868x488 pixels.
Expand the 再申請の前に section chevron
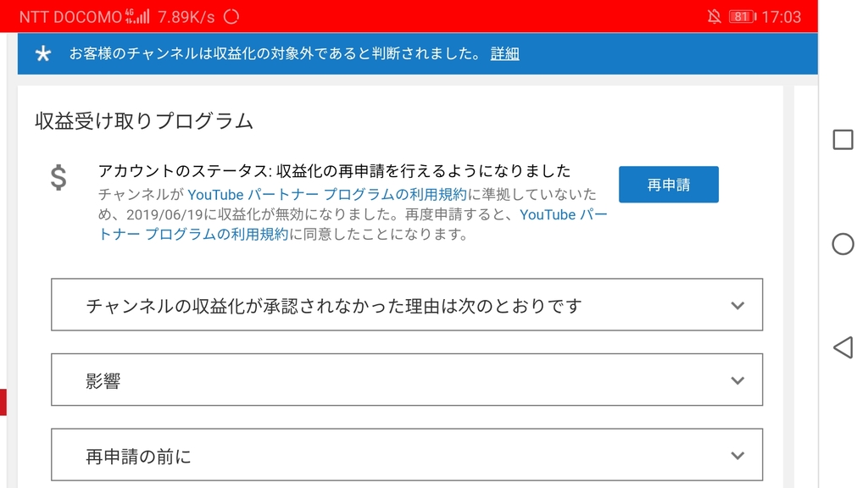pos(737,456)
